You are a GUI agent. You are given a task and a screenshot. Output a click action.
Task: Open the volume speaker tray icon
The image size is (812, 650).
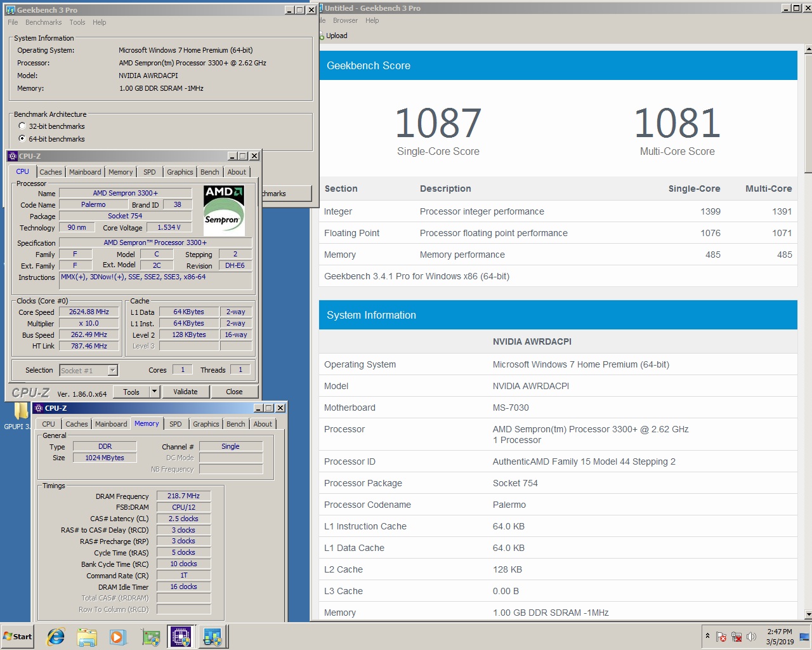click(x=752, y=637)
